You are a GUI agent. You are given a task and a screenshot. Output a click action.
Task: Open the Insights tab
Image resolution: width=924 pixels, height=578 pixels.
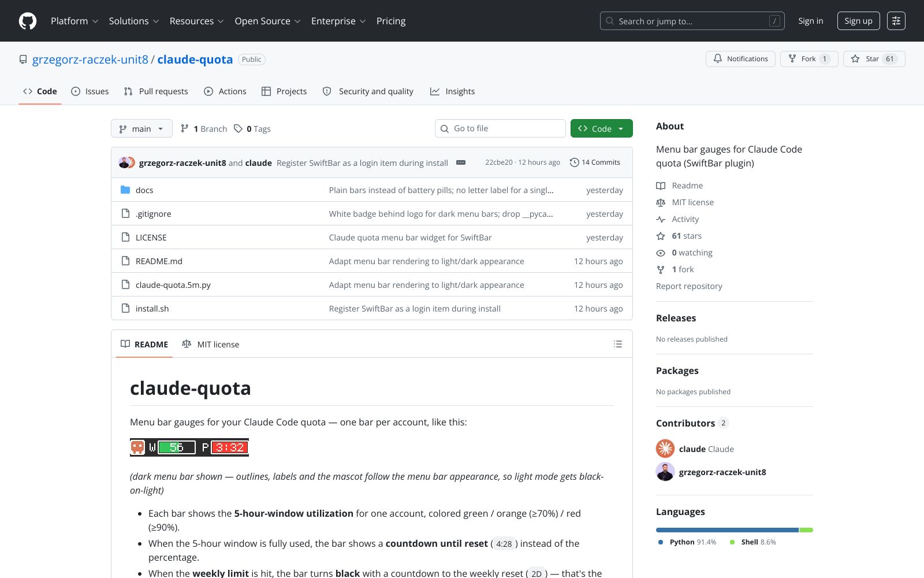453,91
